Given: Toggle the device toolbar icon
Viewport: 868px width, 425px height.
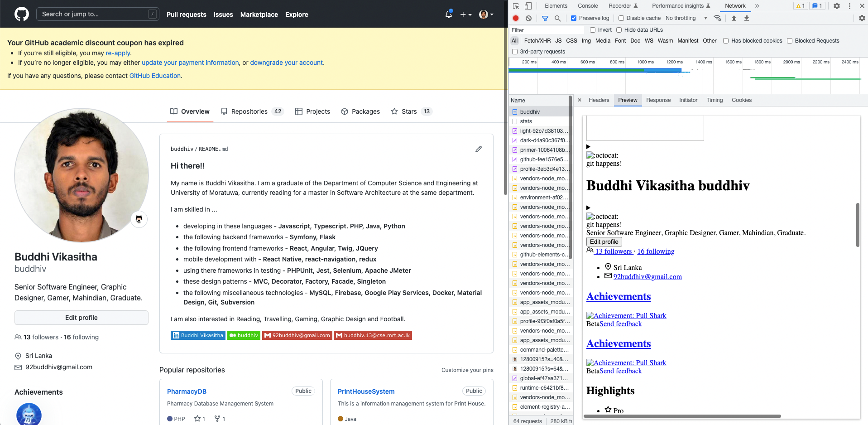Looking at the screenshot, I should coord(528,6).
